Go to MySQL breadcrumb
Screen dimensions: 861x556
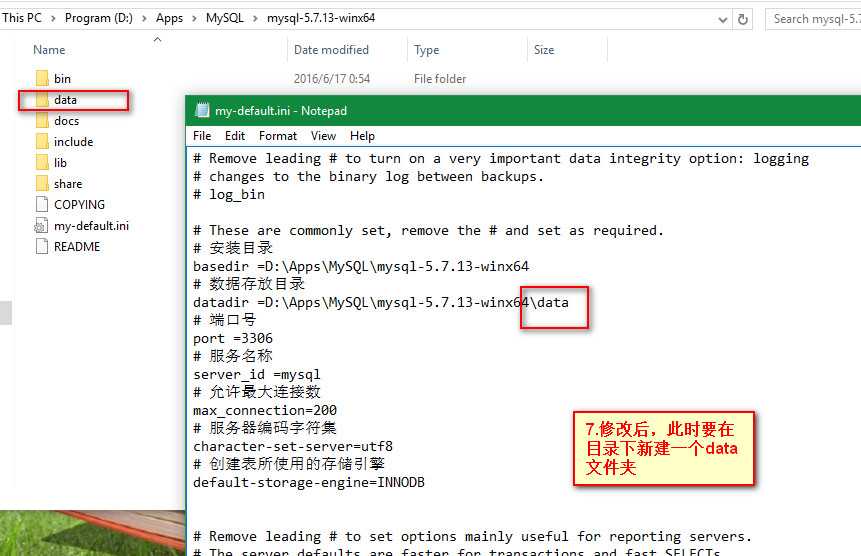click(x=225, y=18)
